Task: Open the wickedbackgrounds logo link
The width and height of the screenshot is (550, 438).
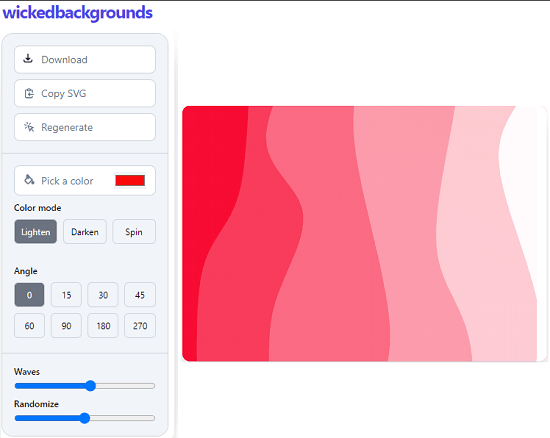Action: click(78, 13)
